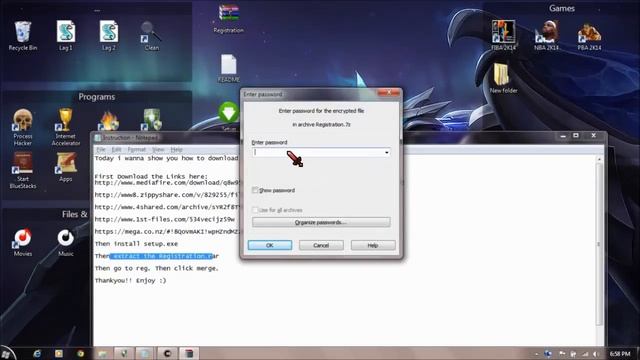Click OK in the password dialog

[270, 245]
